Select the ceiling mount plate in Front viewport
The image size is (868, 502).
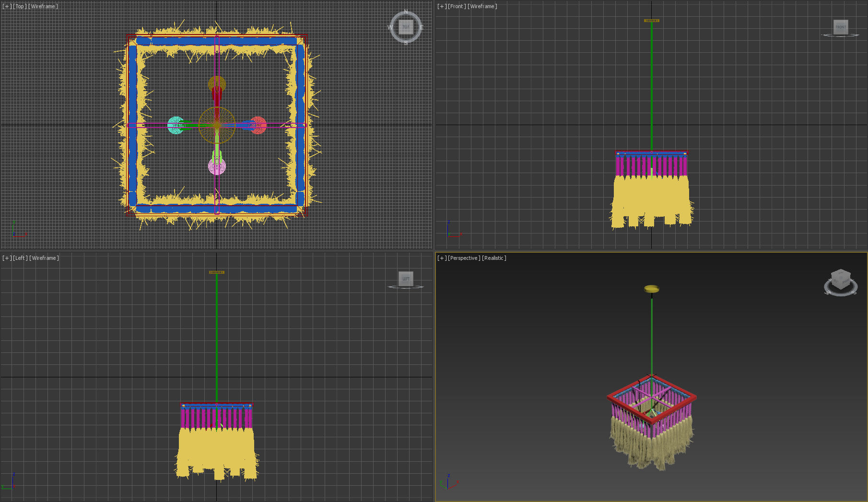[652, 21]
